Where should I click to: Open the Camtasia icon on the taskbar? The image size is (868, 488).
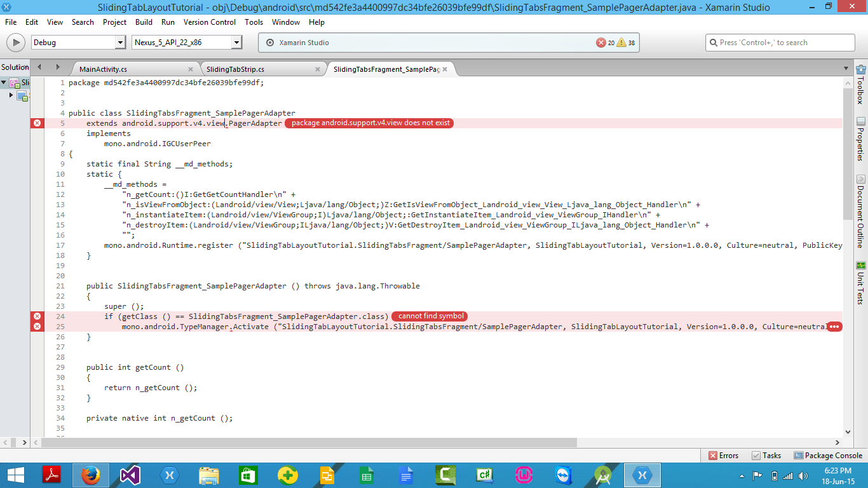click(x=445, y=475)
